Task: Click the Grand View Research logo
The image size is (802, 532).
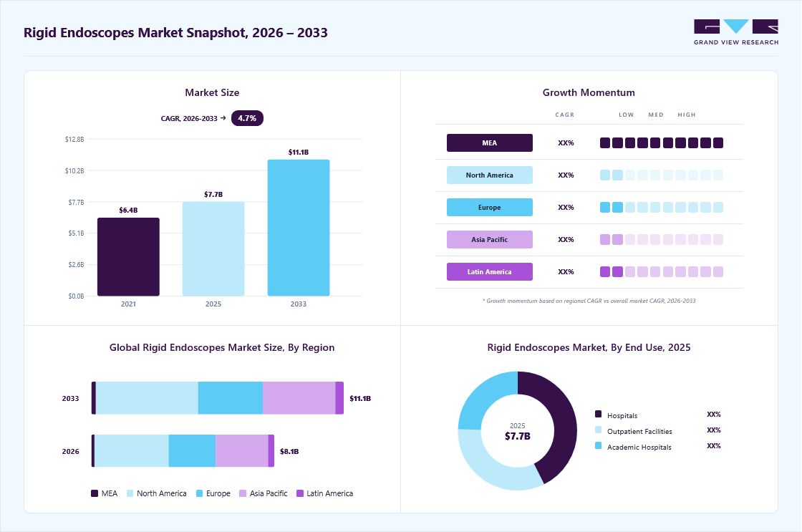Action: 736,32
